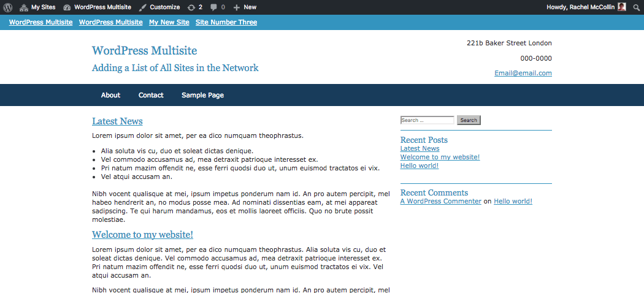Click the Recent Comments widget heading
Image resolution: width=644 pixels, height=293 pixels.
(434, 192)
